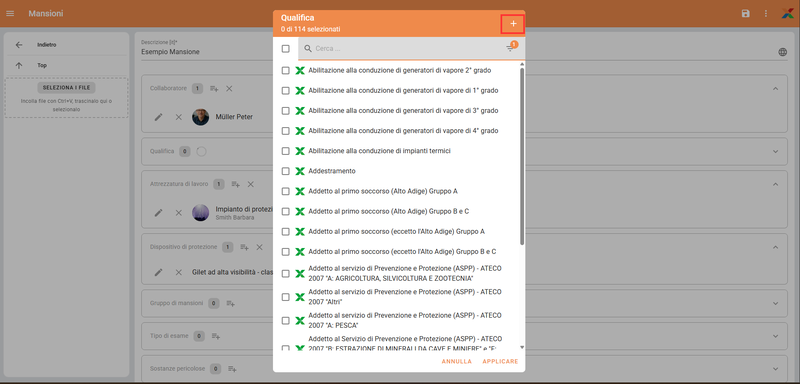Add item to Sostanze pericolose icon
Viewport: 800px width, 384px height.
coord(232,368)
